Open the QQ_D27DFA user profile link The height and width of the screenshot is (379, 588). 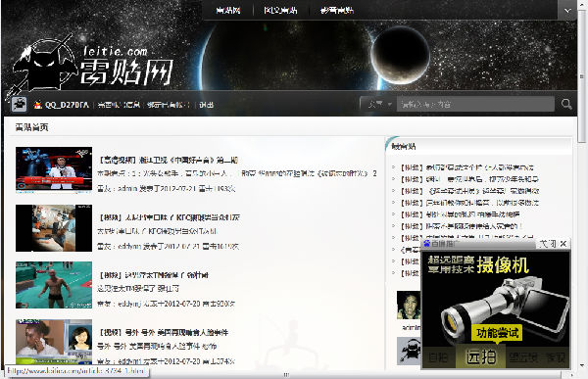click(x=67, y=105)
